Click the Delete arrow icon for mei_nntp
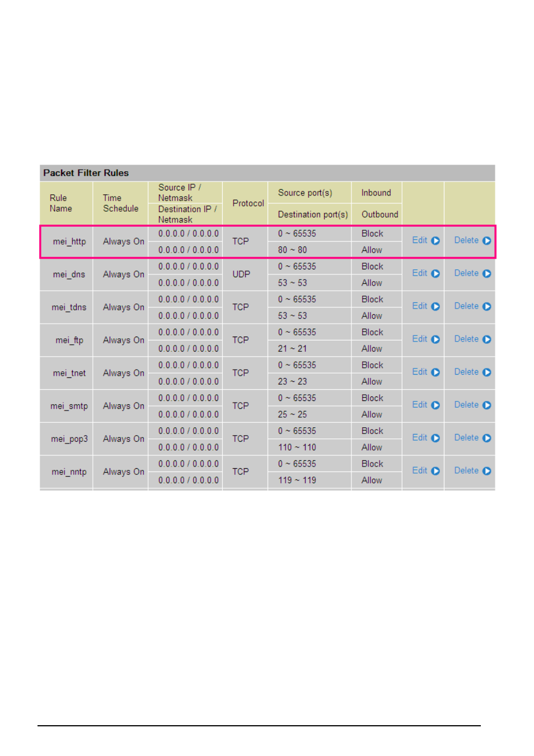The height and width of the screenshot is (756, 534). 487,471
